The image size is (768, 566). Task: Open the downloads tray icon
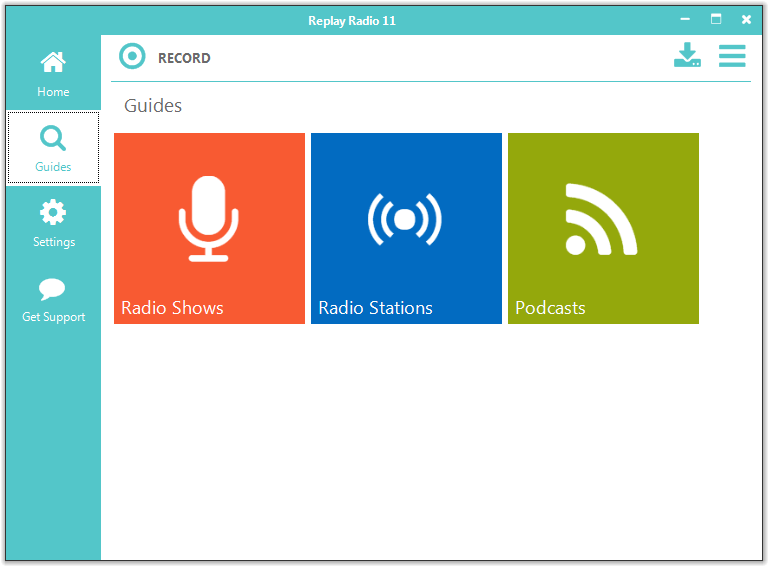(687, 55)
